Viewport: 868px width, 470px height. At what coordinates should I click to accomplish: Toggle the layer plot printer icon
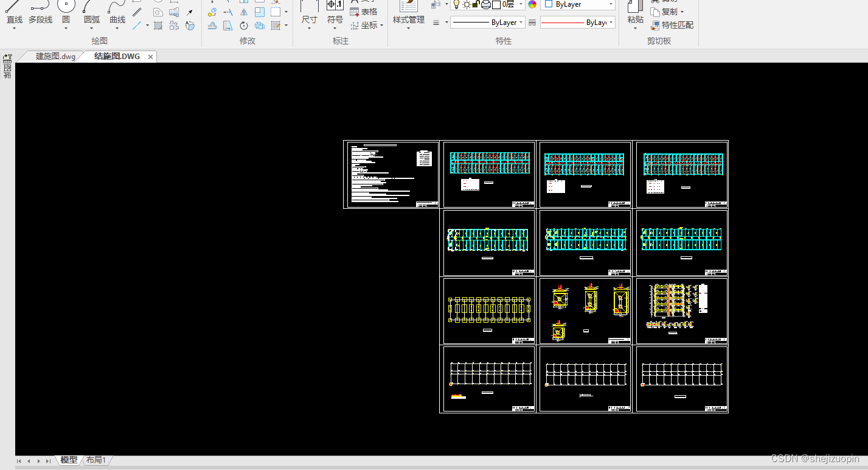[486, 4]
